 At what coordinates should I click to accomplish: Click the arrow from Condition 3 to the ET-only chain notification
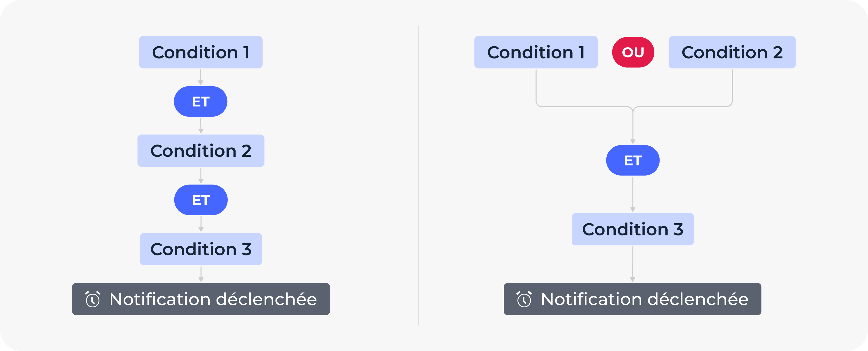click(x=201, y=274)
